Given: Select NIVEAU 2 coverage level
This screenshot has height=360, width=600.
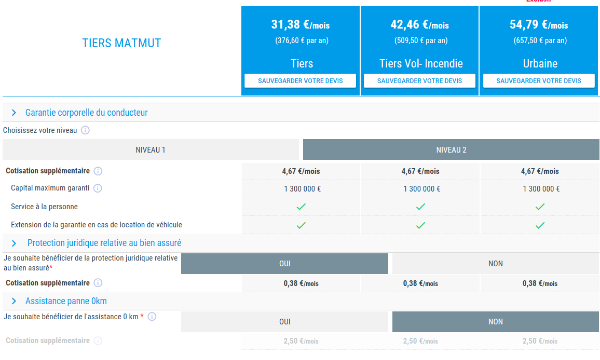Looking at the screenshot, I should (451, 150).
